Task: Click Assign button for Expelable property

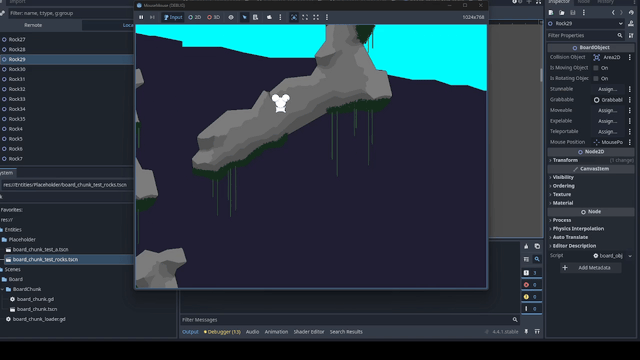Action: [607, 121]
